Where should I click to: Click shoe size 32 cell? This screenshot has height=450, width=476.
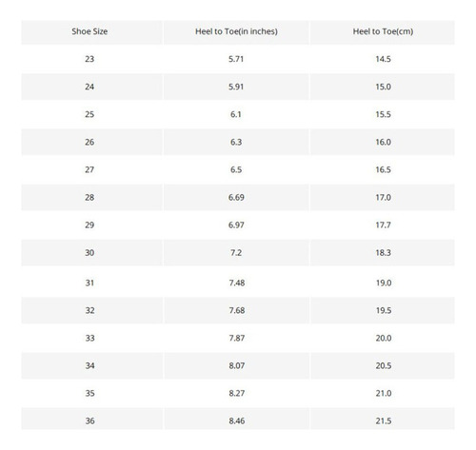click(x=89, y=310)
